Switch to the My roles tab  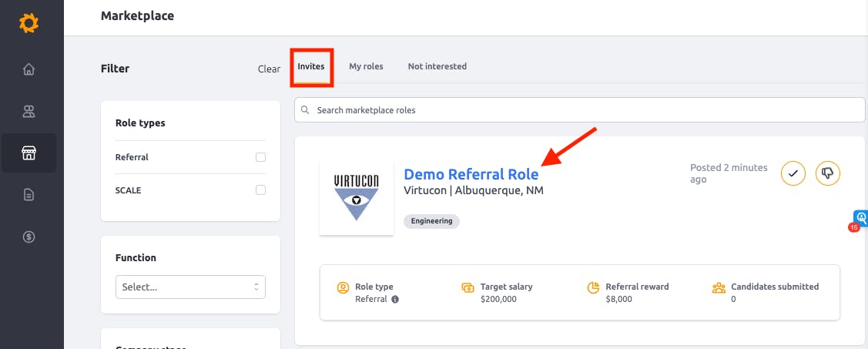tap(366, 66)
